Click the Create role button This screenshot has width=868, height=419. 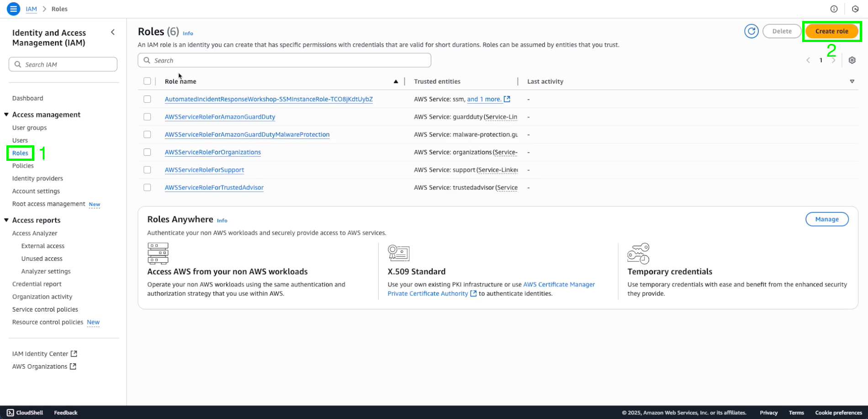coord(832,31)
